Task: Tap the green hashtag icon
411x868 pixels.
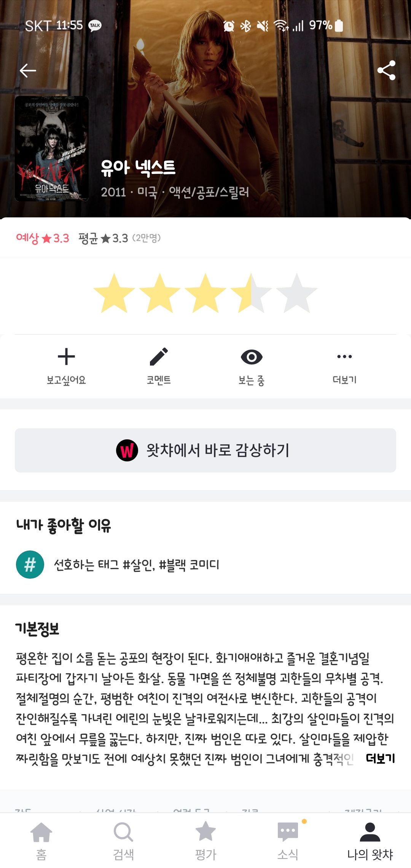Action: click(x=30, y=565)
